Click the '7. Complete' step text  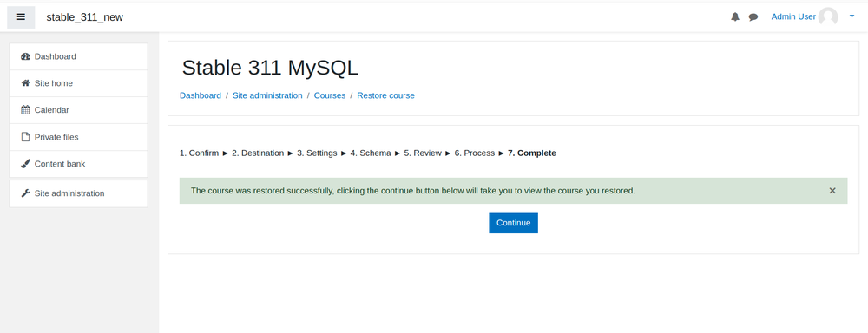coord(532,153)
